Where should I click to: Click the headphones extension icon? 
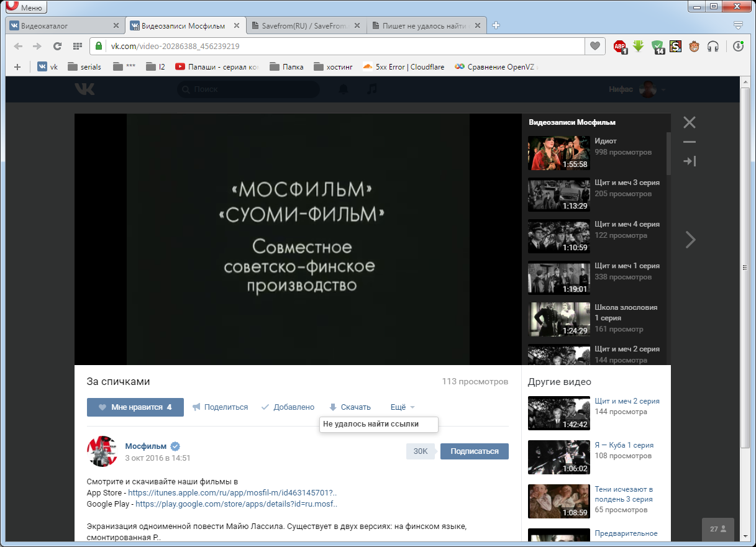point(713,46)
